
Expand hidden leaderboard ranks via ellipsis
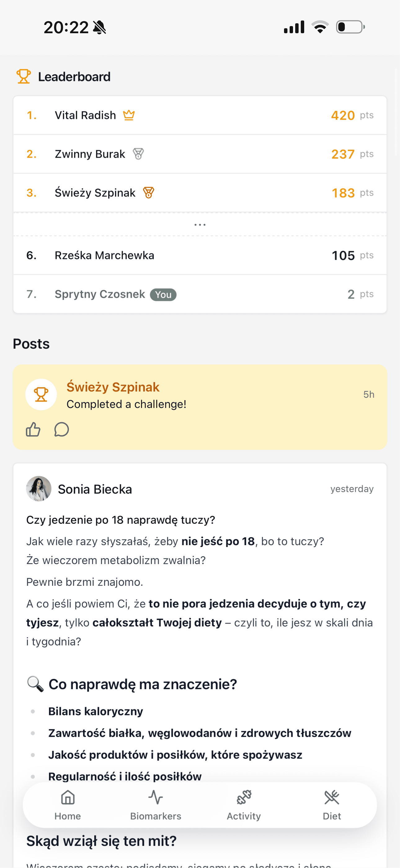click(x=200, y=224)
